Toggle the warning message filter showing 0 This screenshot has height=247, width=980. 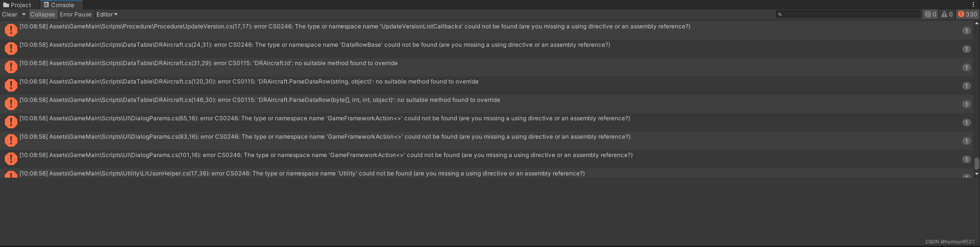point(947,15)
